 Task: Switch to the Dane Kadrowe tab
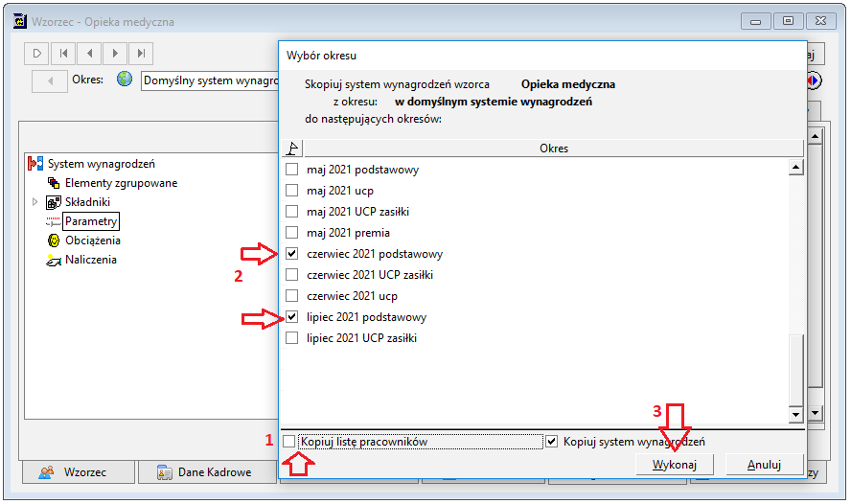click(x=208, y=472)
